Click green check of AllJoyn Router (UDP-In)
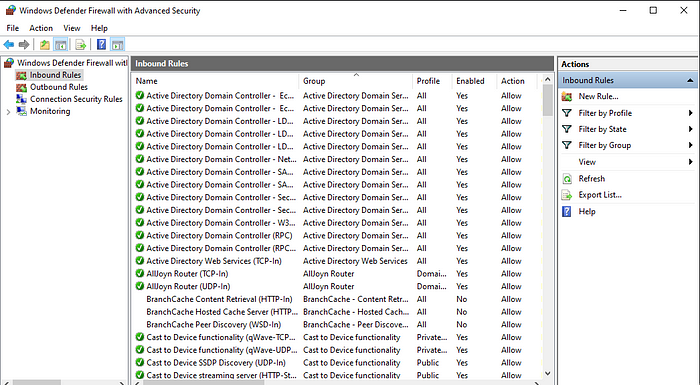Viewport: 700px width, 385px height. (140, 286)
